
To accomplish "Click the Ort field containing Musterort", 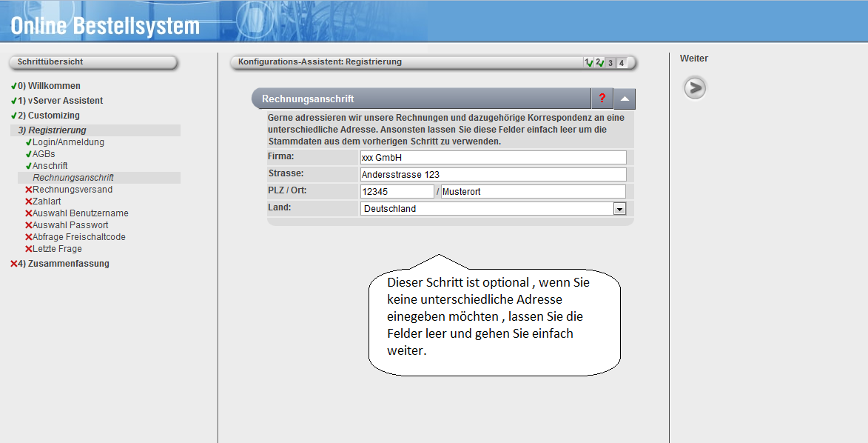I will 533,192.
